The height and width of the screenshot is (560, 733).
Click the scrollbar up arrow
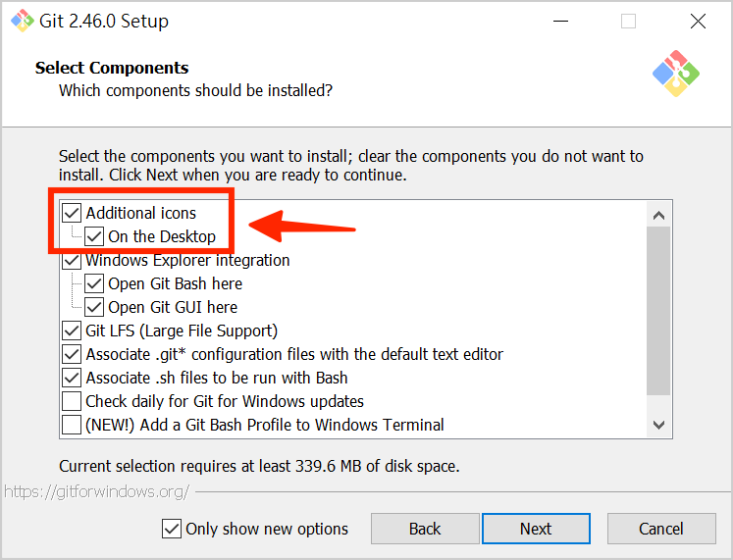[658, 215]
